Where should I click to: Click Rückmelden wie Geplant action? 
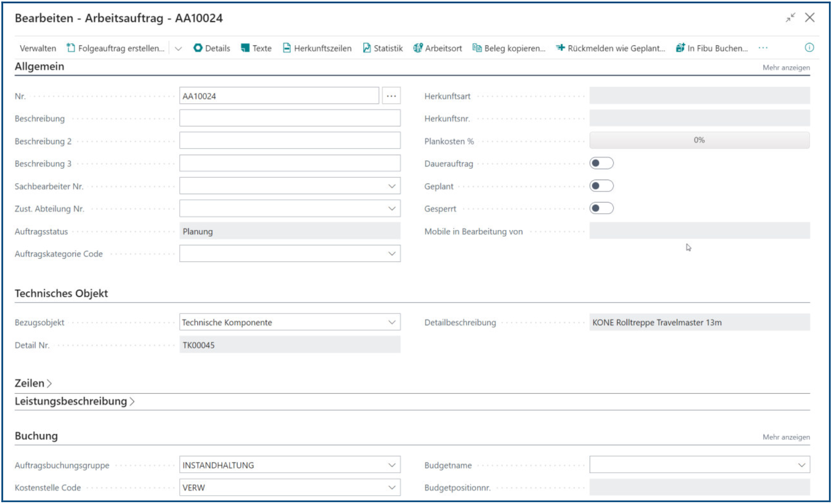(611, 48)
